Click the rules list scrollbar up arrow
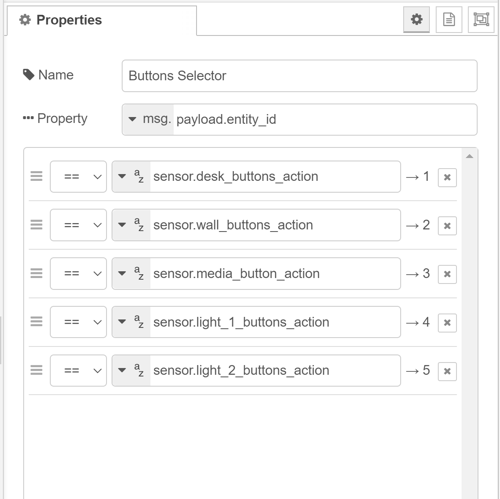The height and width of the screenshot is (499, 500). click(x=469, y=156)
